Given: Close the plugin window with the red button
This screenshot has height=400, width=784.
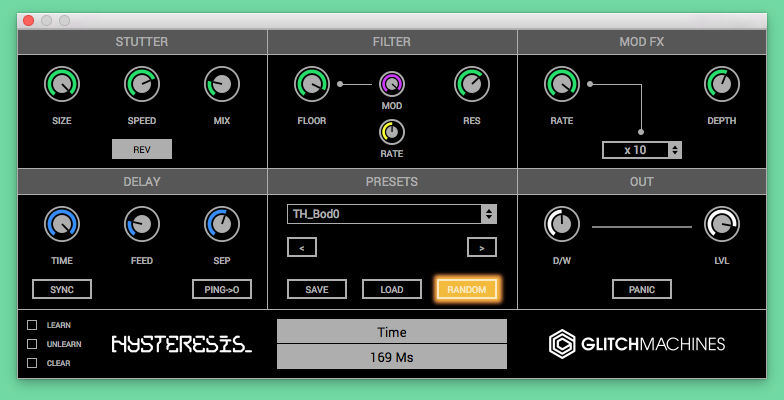Looking at the screenshot, I should (28, 20).
